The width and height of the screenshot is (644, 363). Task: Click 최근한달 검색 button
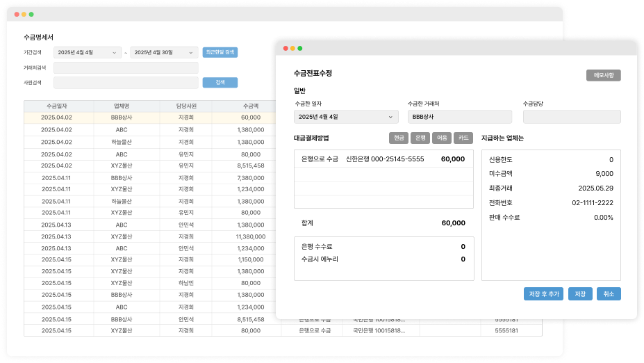[220, 52]
